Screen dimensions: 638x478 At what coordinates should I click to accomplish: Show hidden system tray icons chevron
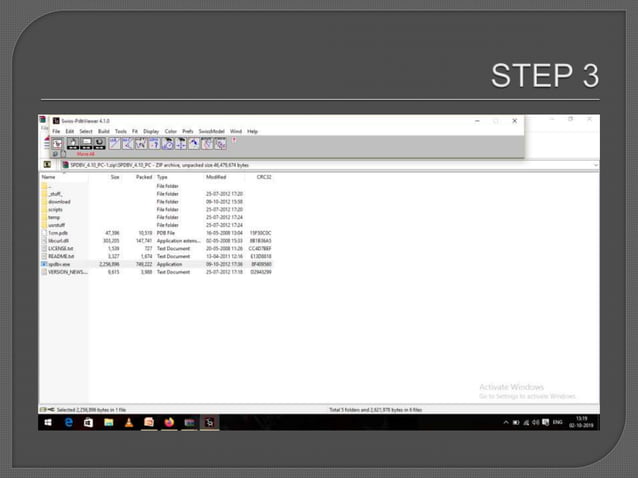[506, 423]
